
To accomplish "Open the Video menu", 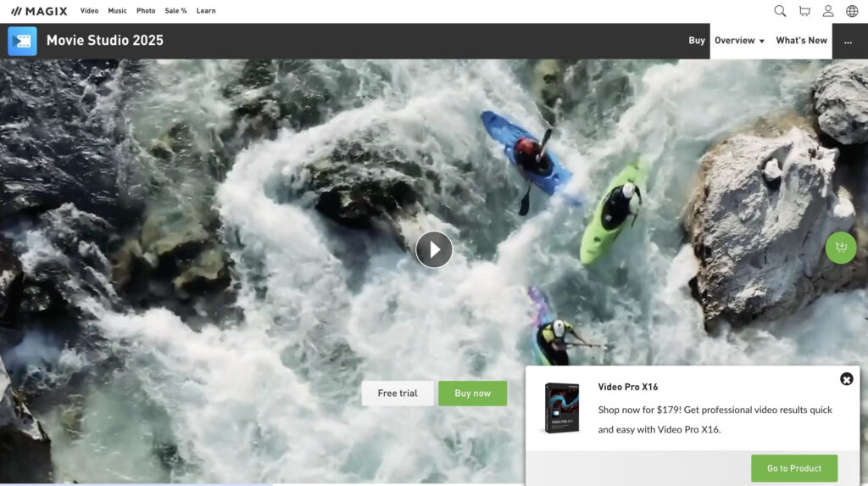I will (x=89, y=11).
